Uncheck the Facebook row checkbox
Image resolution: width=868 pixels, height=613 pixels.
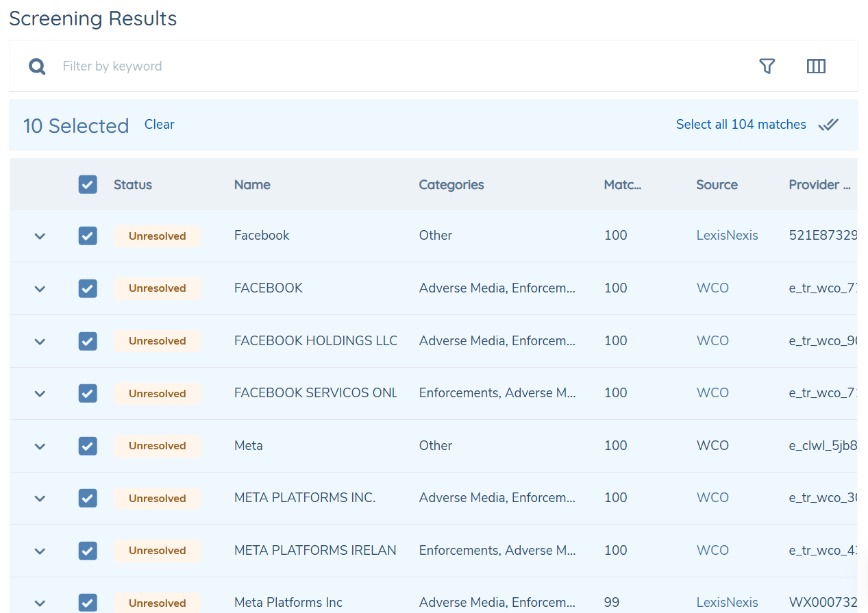point(88,236)
